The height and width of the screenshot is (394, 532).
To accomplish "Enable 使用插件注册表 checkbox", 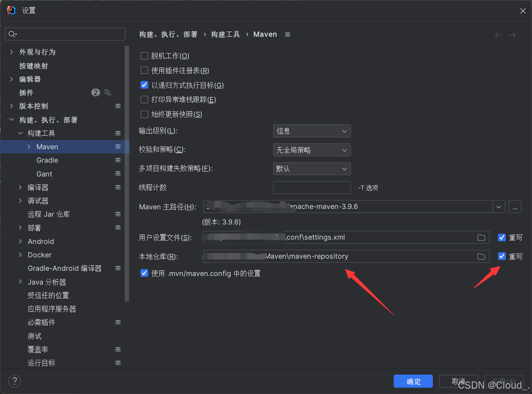I will coord(145,70).
